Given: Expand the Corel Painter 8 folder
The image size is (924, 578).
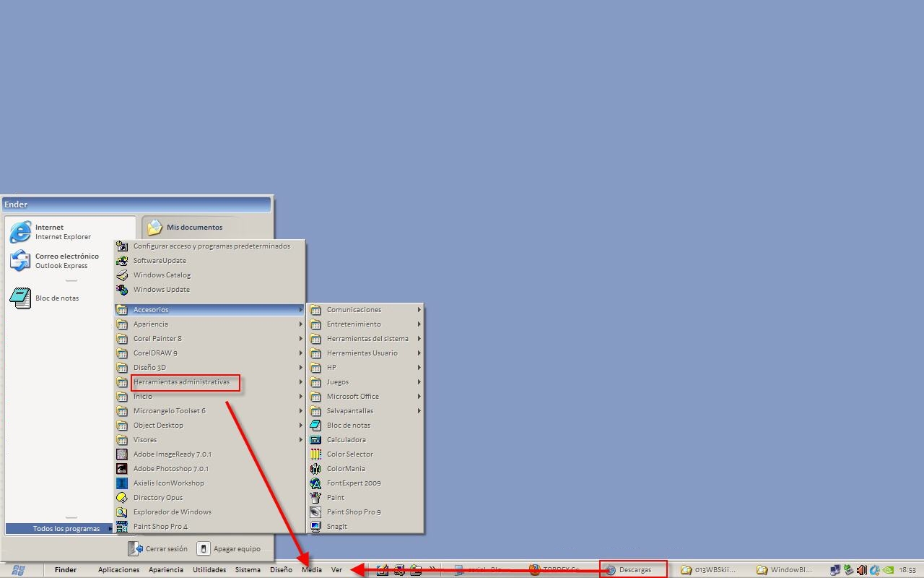Looking at the screenshot, I should (x=157, y=339).
